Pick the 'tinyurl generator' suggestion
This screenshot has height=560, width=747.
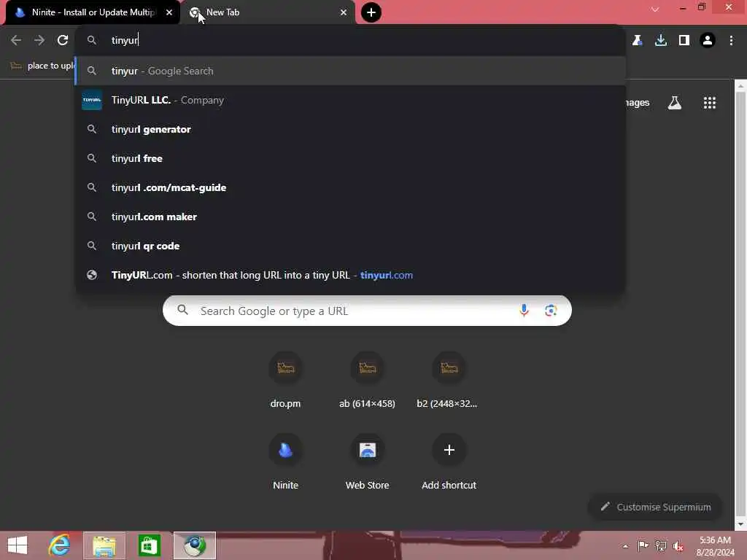pos(351,129)
